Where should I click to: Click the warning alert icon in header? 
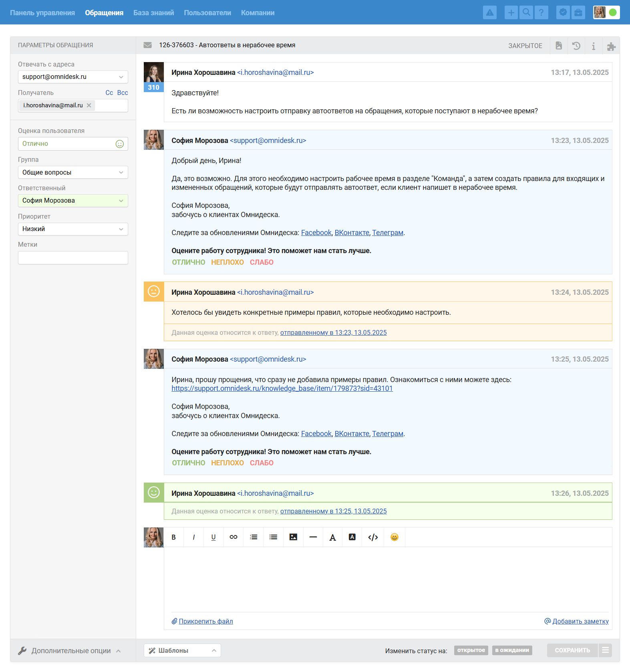coord(489,12)
